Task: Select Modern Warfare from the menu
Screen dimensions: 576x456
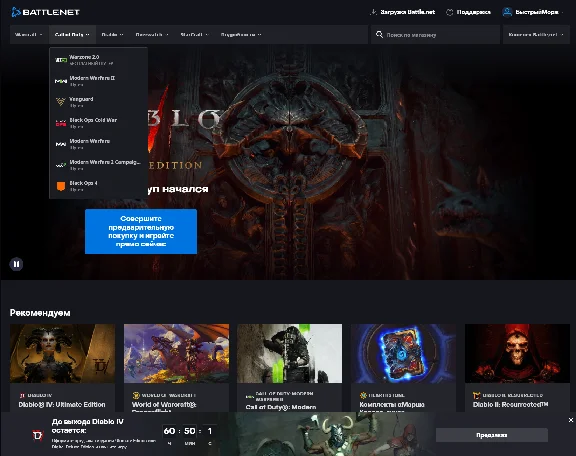Action: (98, 144)
